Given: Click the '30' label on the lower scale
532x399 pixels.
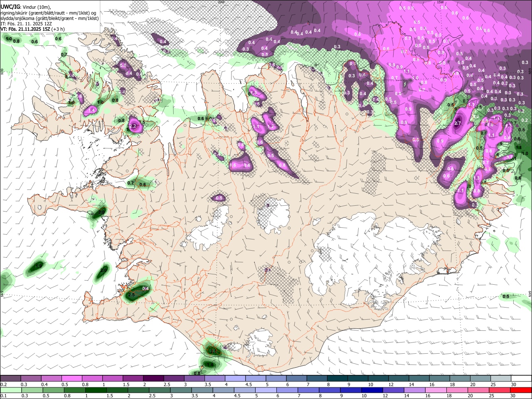Looking at the screenshot, I should click(x=512, y=396).
